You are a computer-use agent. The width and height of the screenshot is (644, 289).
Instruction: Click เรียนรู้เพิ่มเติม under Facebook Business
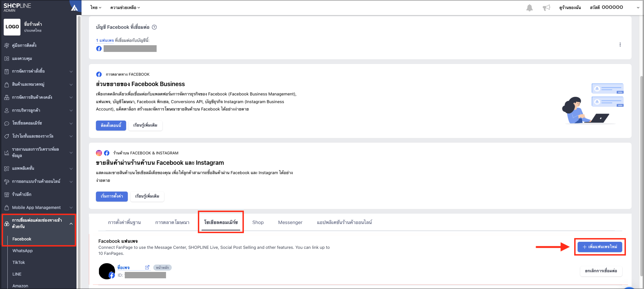click(145, 125)
